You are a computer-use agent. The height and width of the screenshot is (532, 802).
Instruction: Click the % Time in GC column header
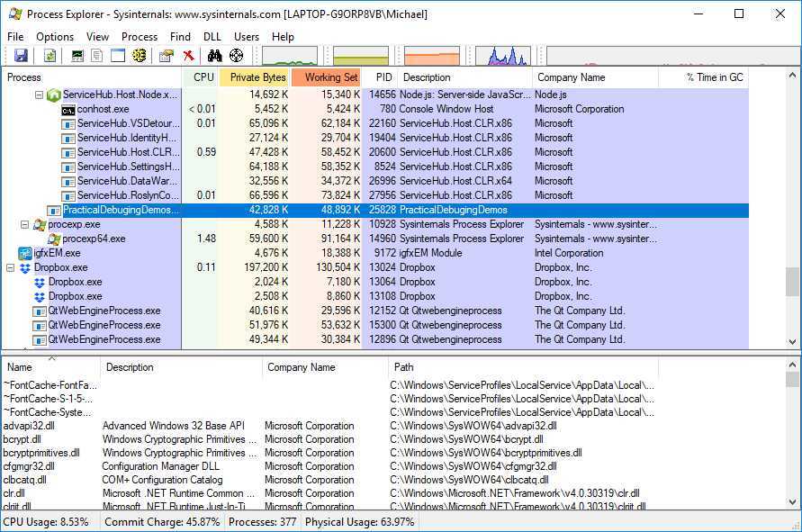(704, 77)
